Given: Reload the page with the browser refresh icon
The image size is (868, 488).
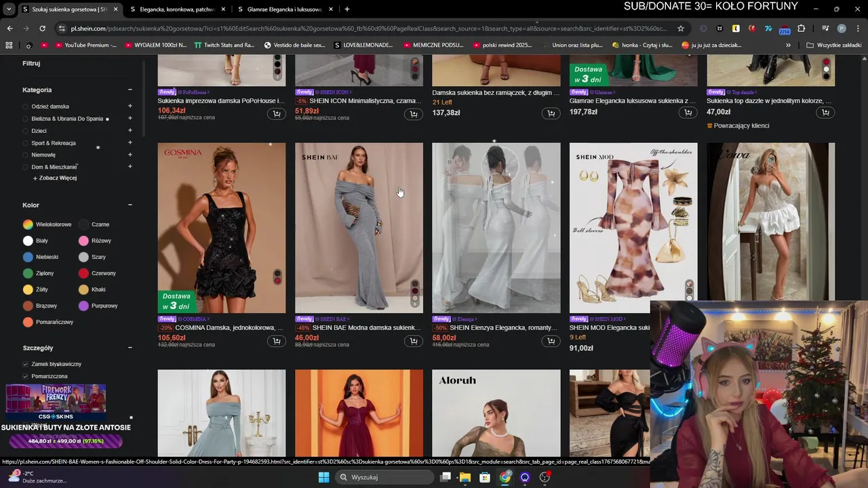Looking at the screenshot, I should pyautogui.click(x=42, y=28).
